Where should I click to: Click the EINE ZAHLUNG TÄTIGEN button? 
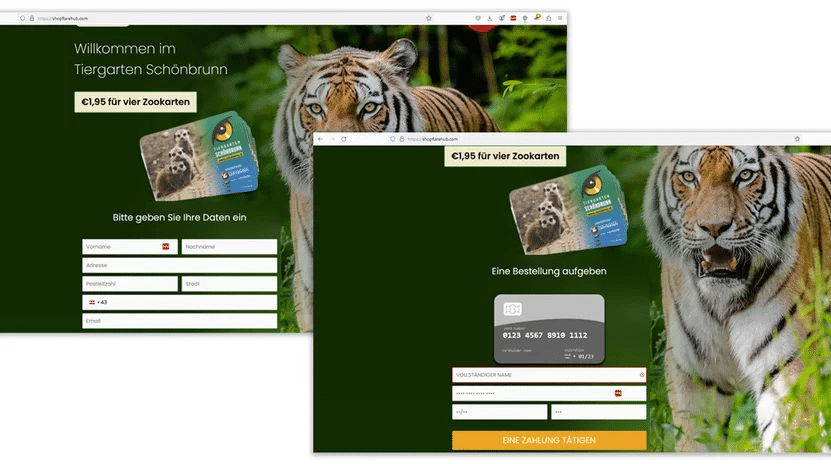549,440
